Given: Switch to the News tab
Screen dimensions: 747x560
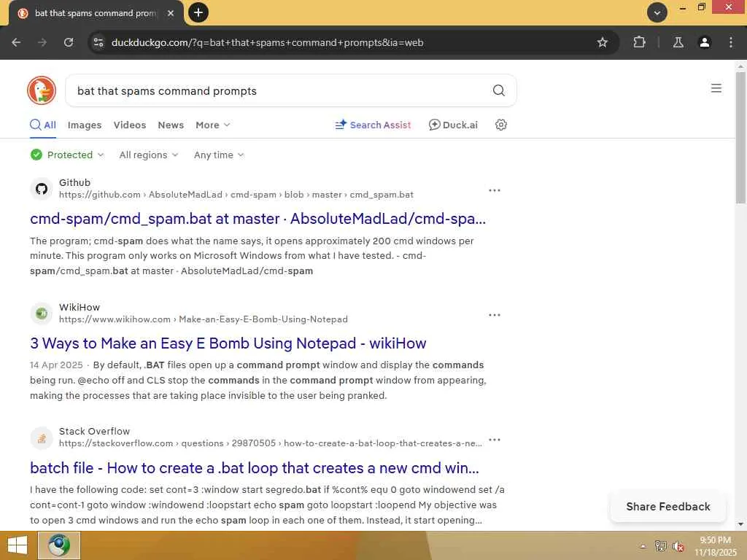Looking at the screenshot, I should (171, 125).
